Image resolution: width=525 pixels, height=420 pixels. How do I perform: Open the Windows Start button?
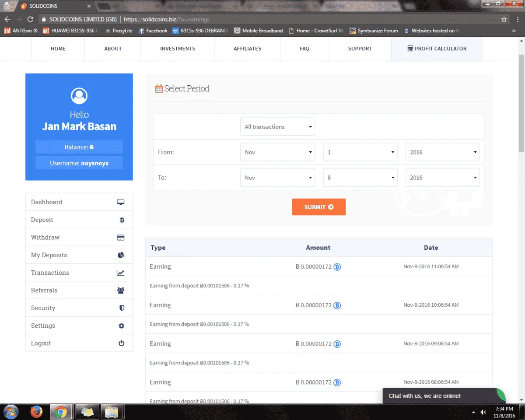10,412
